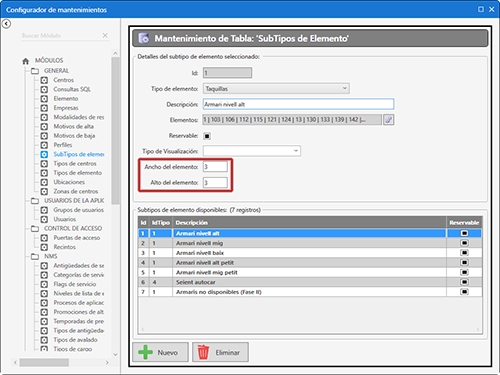500x375 pixels.
Task: Sort by Id column header
Action: [x=143, y=223]
